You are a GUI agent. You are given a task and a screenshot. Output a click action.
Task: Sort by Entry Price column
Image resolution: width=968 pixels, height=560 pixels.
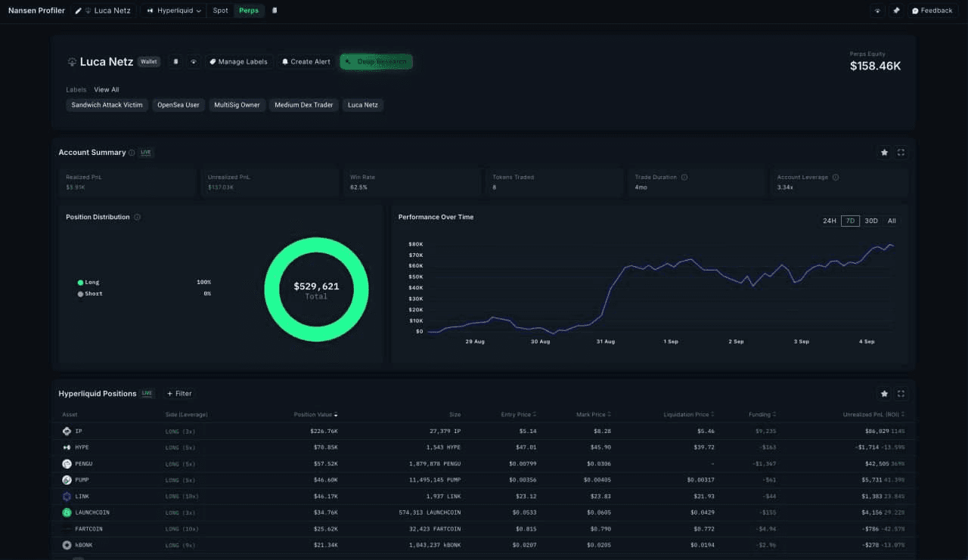(519, 415)
